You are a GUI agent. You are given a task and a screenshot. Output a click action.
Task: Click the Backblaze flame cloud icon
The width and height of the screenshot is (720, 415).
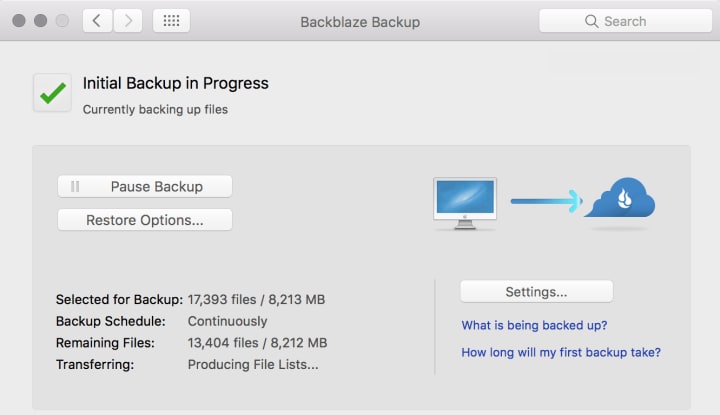[620, 199]
